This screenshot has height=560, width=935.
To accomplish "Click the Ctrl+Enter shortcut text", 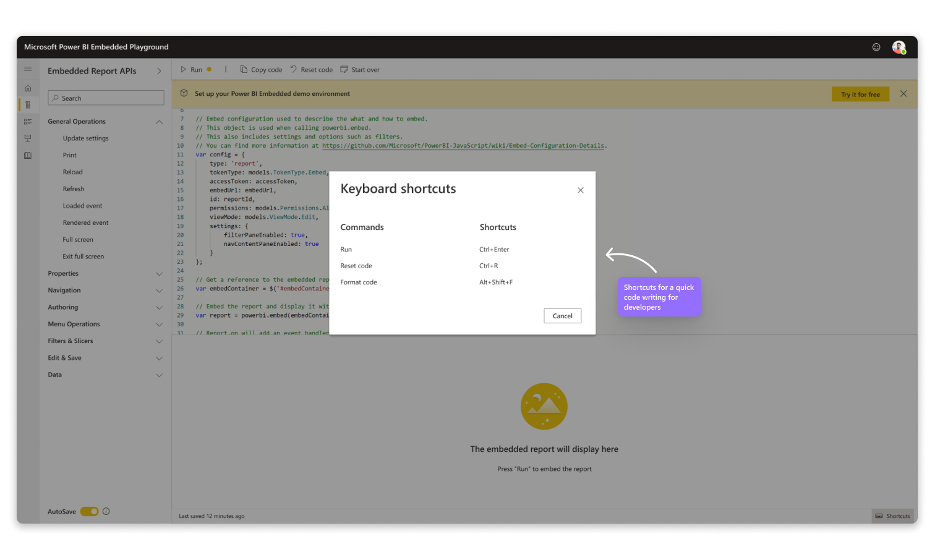I will pos(494,250).
